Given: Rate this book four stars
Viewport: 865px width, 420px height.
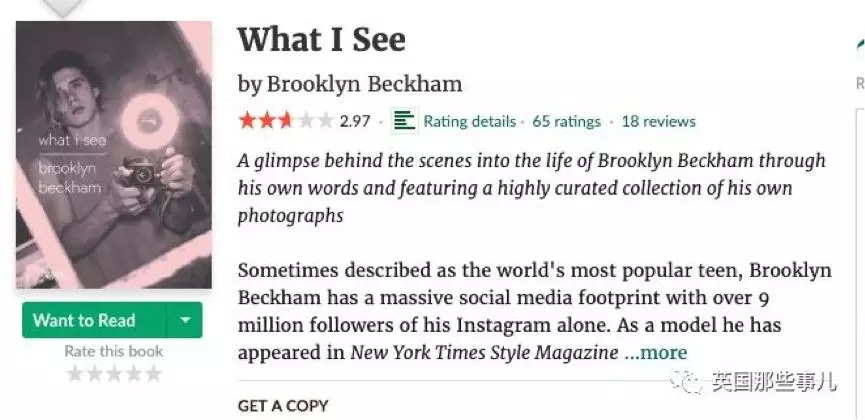Looking at the screenshot, I should click(132, 374).
